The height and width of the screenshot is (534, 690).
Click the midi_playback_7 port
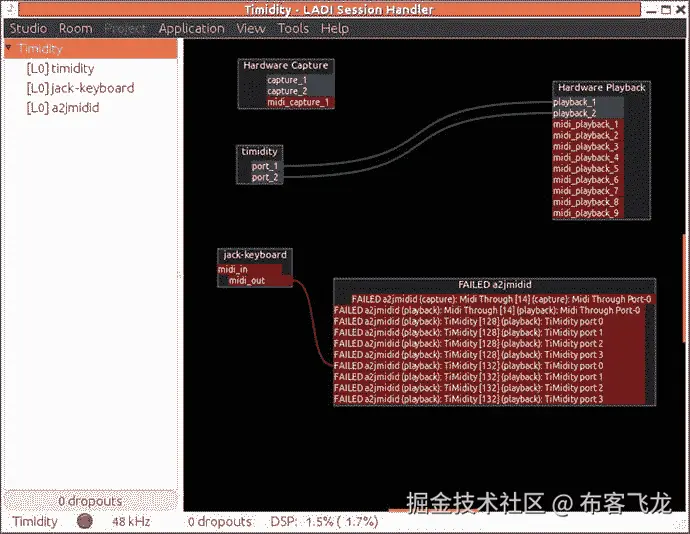[x=588, y=191]
